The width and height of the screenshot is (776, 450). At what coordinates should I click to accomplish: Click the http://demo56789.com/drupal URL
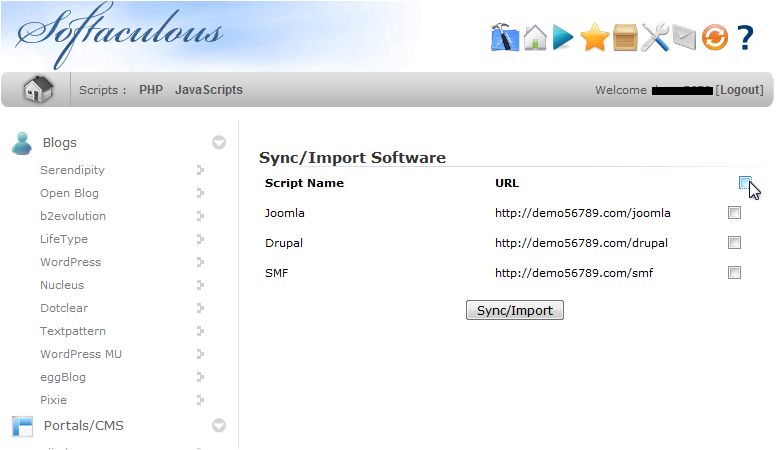581,243
